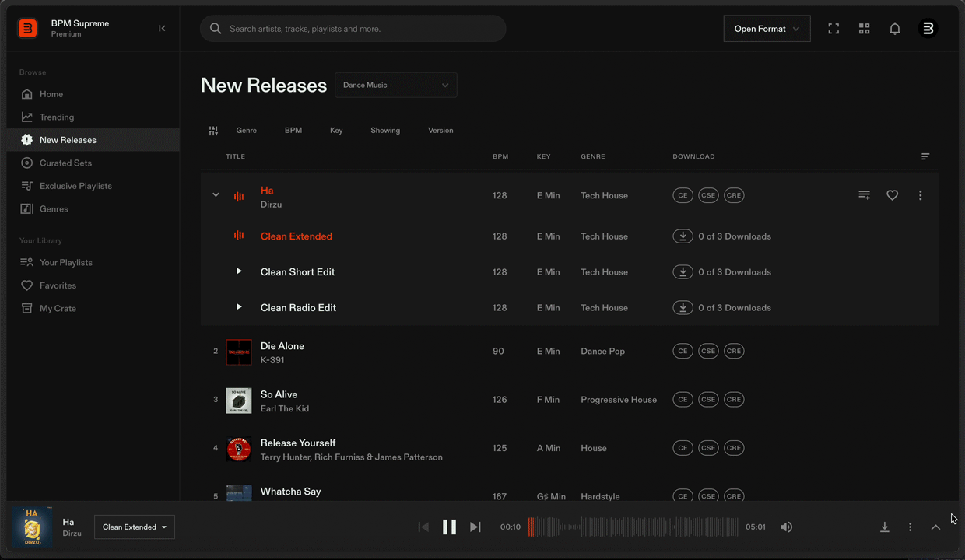Click the Release Yourself album thumbnail

tap(239, 449)
